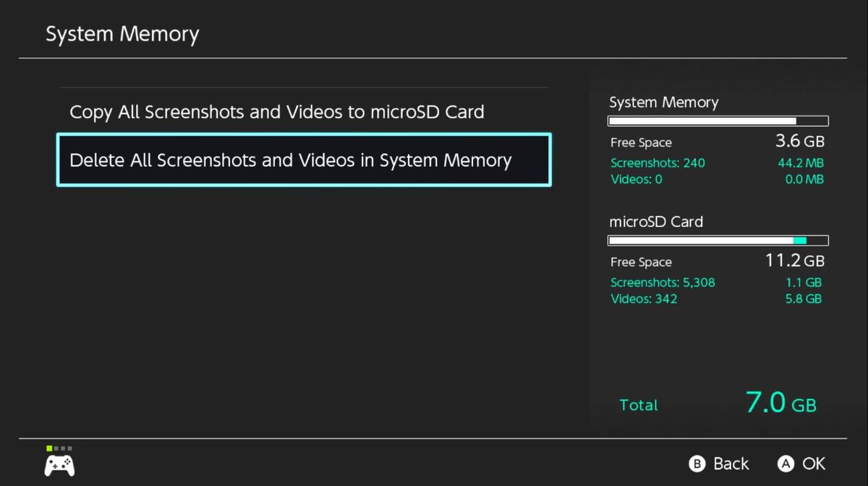This screenshot has width=868, height=486.
Task: Click the microSD Card section header
Action: [x=656, y=222]
